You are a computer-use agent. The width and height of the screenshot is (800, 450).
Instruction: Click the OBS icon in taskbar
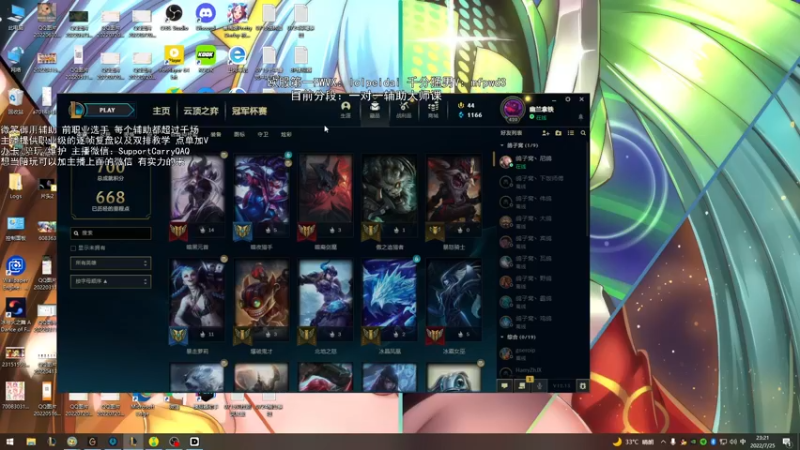[174, 441]
